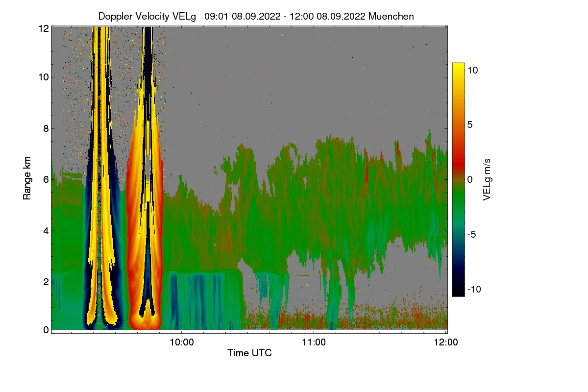Click the 'VELg m/s' colorbar label
Viewport: 588px width, 392px height.
click(x=487, y=179)
